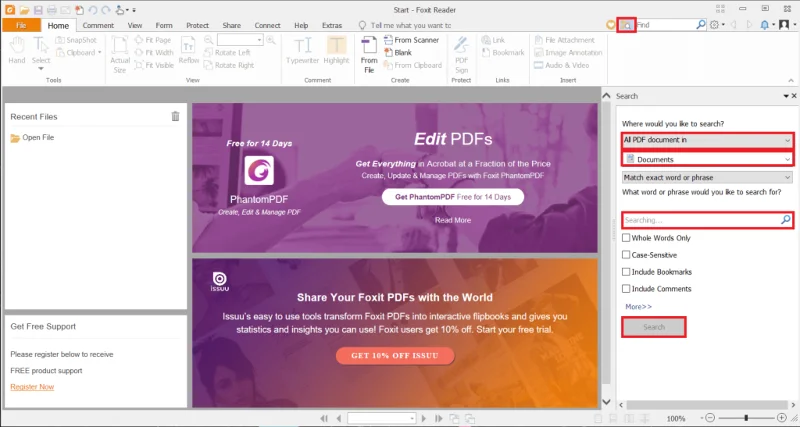This screenshot has width=800, height=427.
Task: Switch to the Share ribbon tab
Action: pos(232,25)
